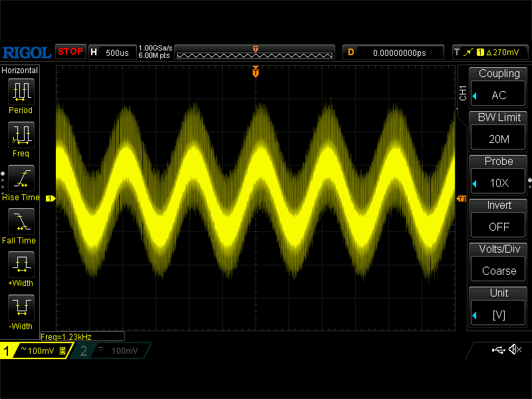
Task: Select the Period measurement icon
Action: 20,91
